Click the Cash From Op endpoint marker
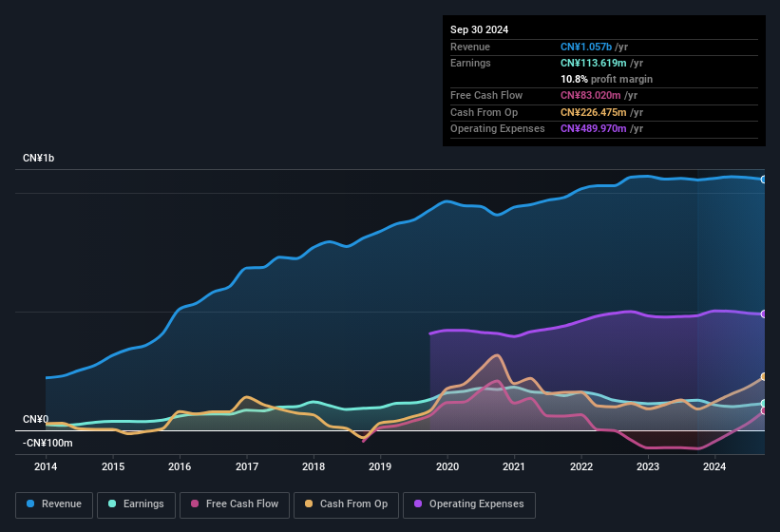 (x=764, y=377)
